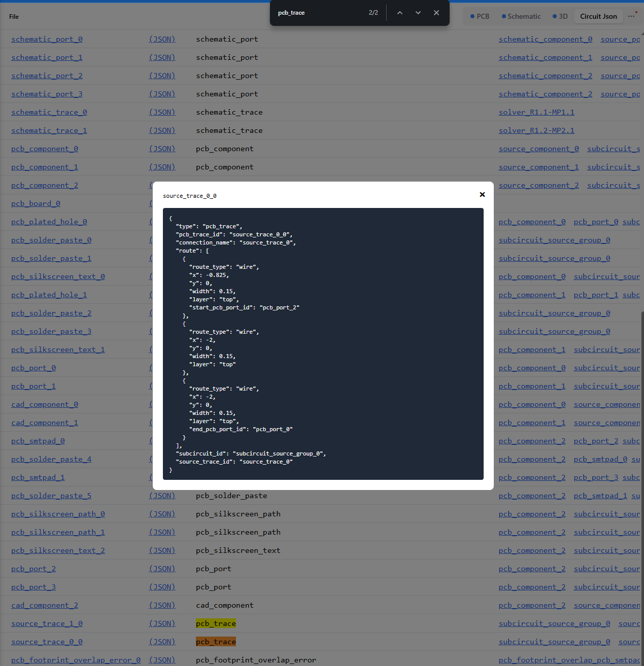
Task: Open source_trace_1_0 link
Action: pos(47,623)
